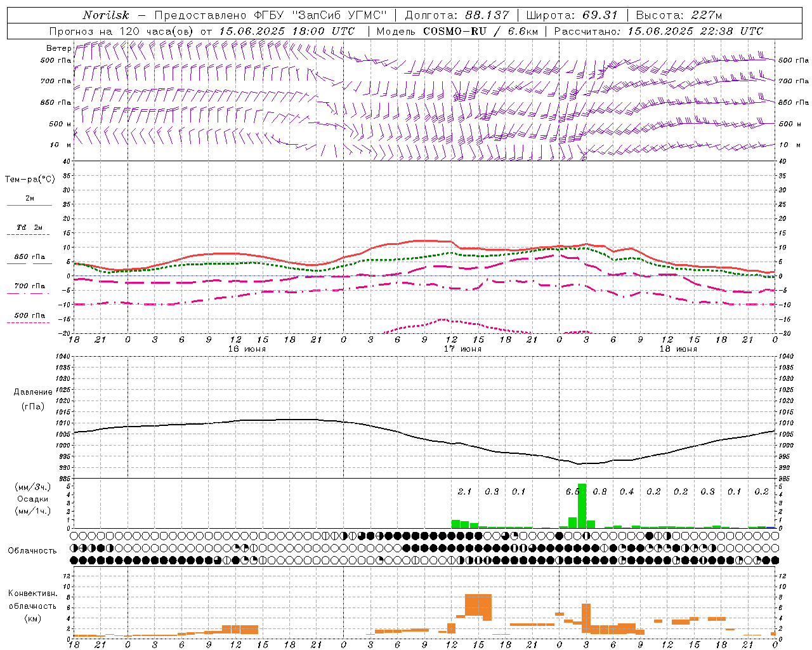Click the 3-hour precipitation value "2.1"

[464, 492]
